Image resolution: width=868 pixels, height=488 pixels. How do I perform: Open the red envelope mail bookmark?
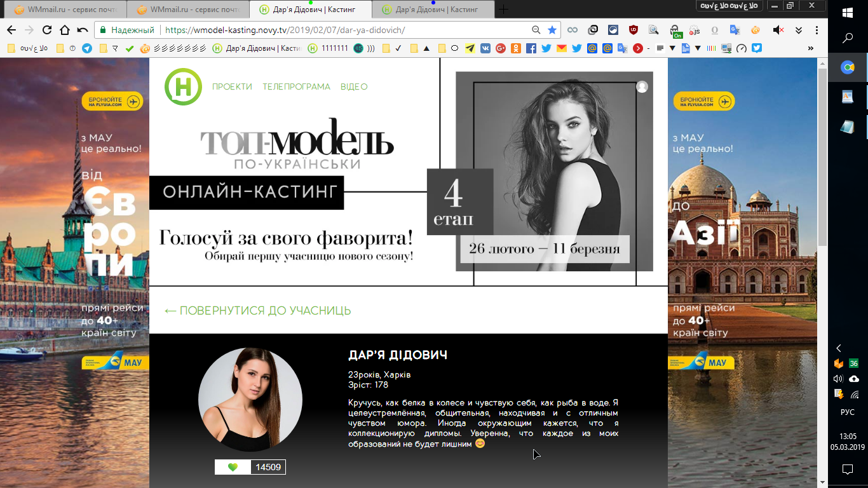tap(562, 48)
